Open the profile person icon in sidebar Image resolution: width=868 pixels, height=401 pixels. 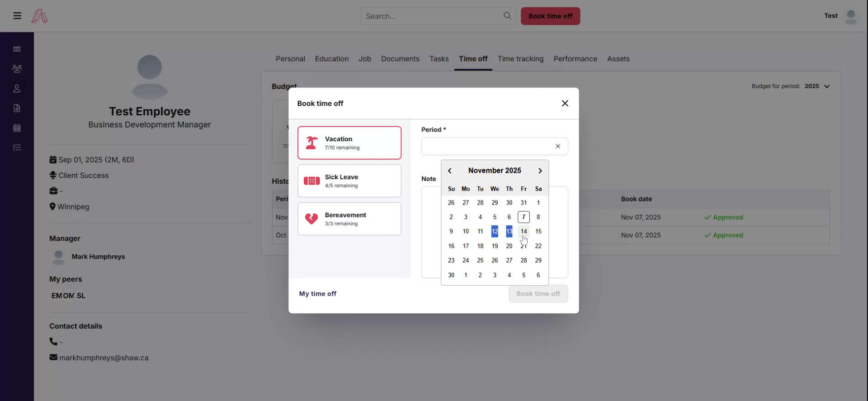click(x=17, y=88)
